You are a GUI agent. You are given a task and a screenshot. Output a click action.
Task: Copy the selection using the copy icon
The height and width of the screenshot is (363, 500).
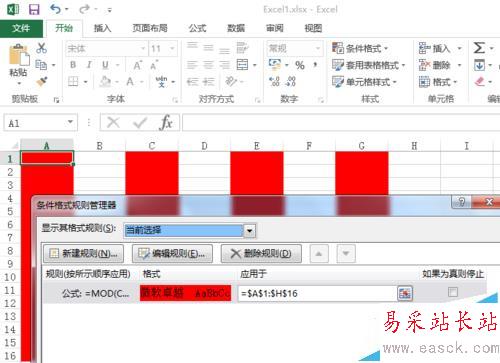tap(41, 65)
